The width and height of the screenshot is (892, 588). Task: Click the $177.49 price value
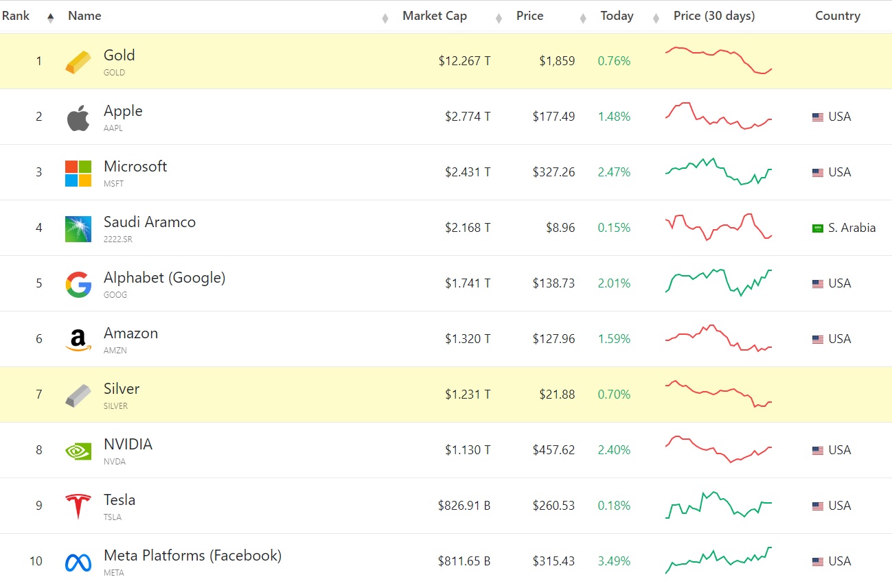[x=553, y=117]
